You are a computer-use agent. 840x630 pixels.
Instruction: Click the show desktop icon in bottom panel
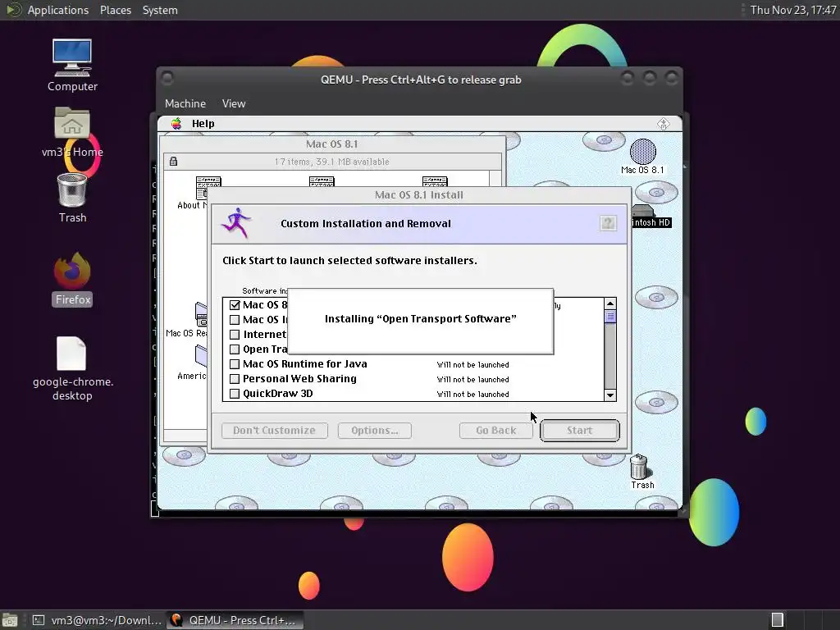tap(10, 620)
